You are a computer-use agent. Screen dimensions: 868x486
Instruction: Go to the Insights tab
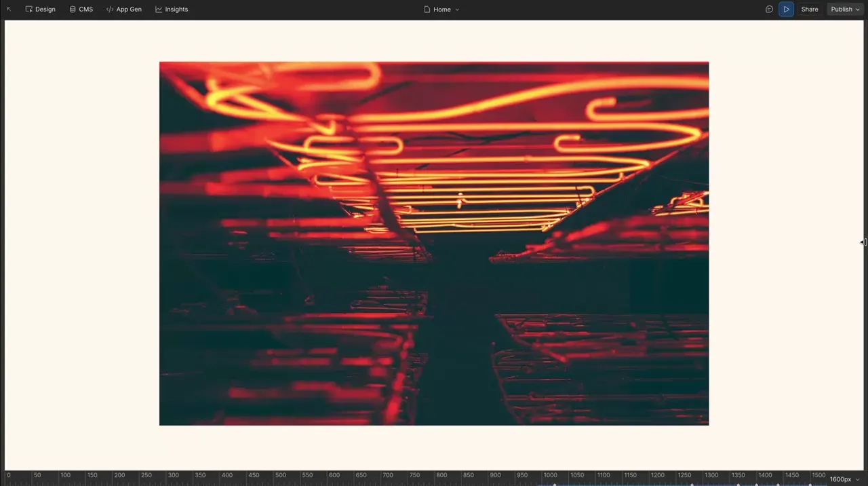(172, 10)
